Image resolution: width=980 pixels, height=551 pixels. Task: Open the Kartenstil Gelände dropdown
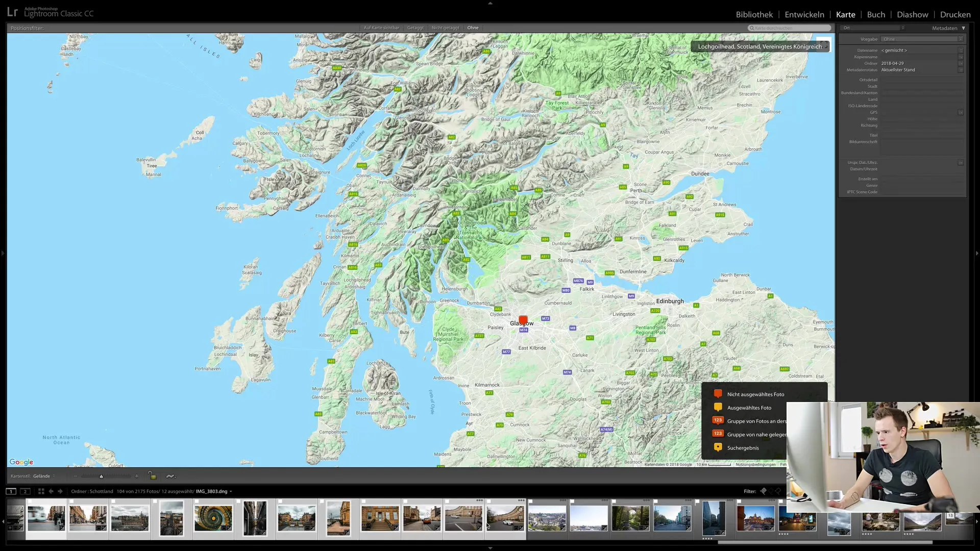tap(44, 476)
